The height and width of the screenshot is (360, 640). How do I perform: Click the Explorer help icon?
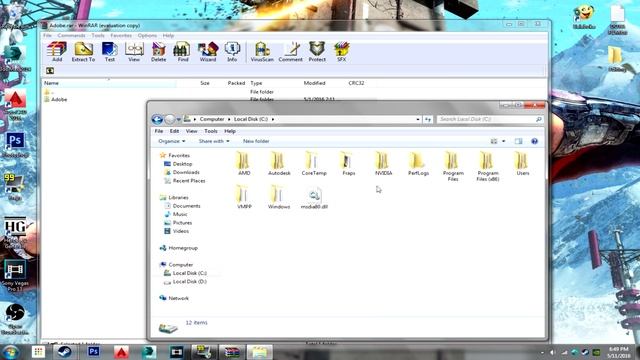(x=534, y=141)
